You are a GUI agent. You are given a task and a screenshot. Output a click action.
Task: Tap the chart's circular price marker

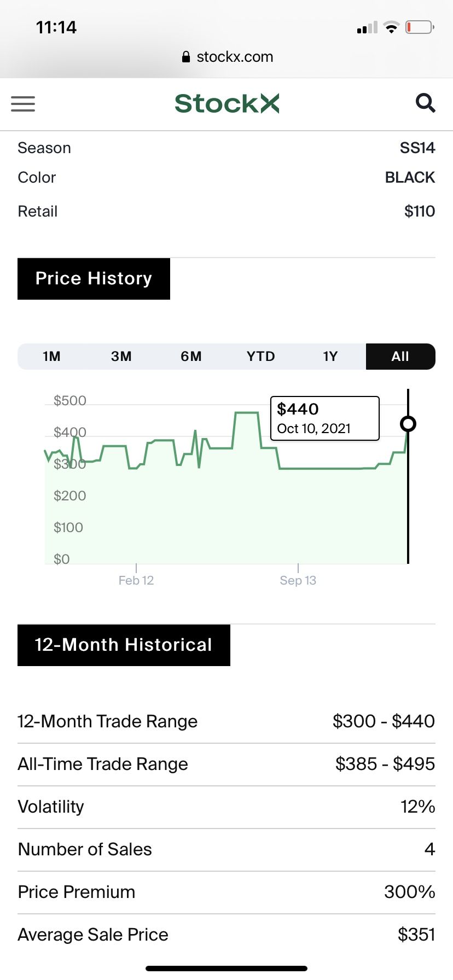(x=408, y=424)
